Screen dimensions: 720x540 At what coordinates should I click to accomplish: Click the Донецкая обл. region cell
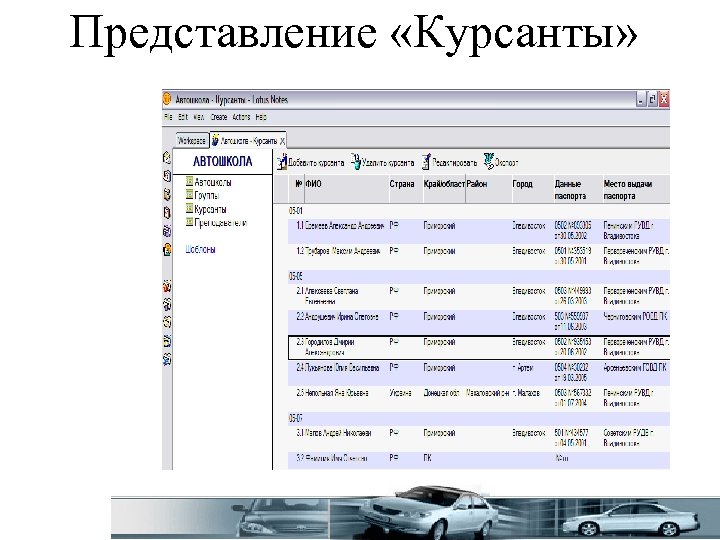point(441,393)
